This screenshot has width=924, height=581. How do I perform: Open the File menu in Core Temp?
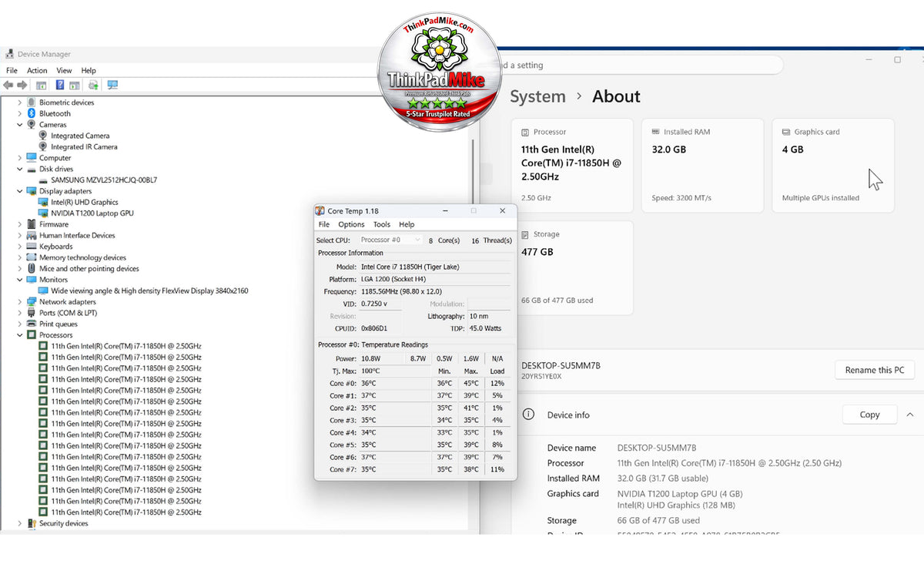(x=324, y=224)
